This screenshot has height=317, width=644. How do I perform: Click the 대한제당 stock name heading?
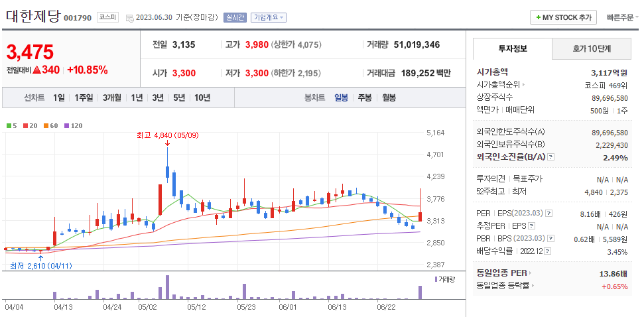33,17
